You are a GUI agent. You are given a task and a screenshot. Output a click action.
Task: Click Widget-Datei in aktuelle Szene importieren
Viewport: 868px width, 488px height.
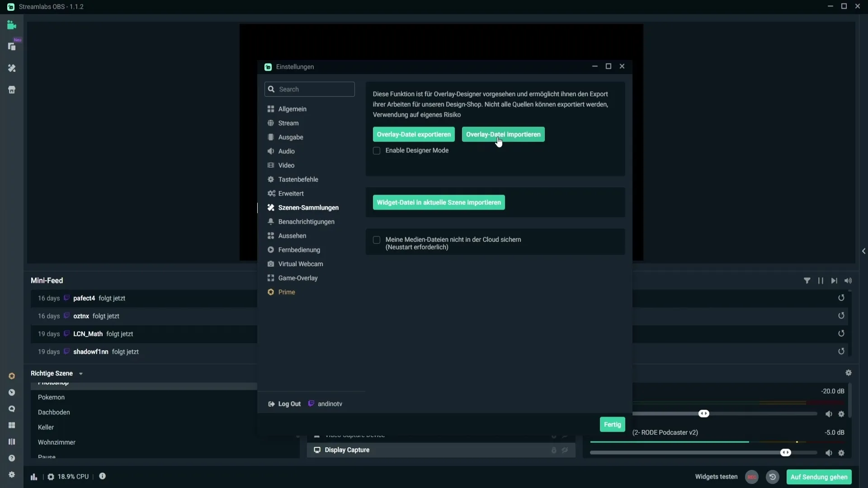click(439, 202)
